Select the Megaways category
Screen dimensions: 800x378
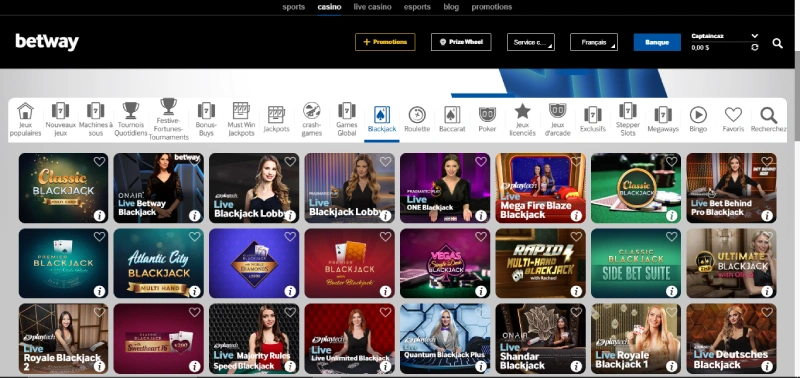[x=663, y=119]
